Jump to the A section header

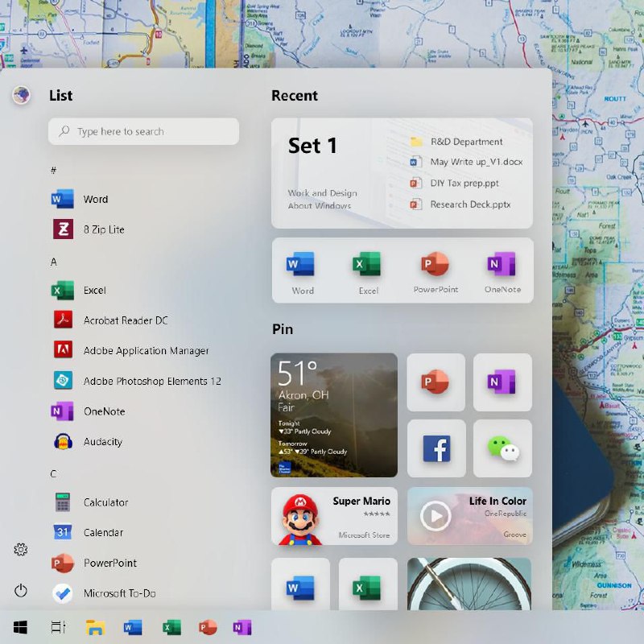53,262
